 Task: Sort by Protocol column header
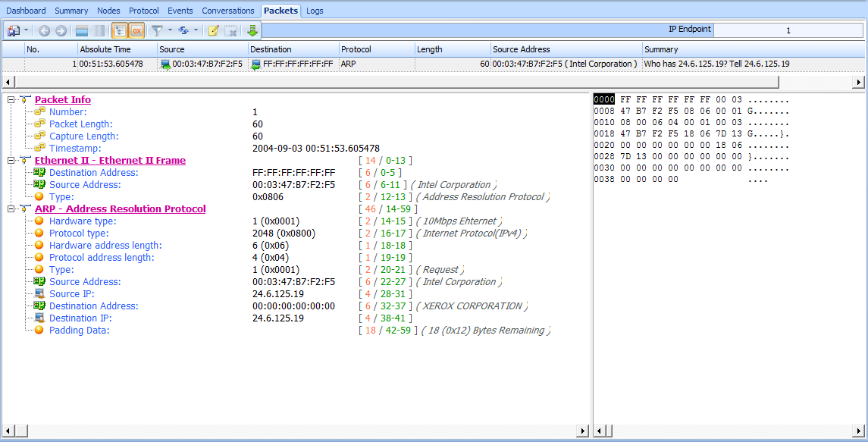pos(377,49)
